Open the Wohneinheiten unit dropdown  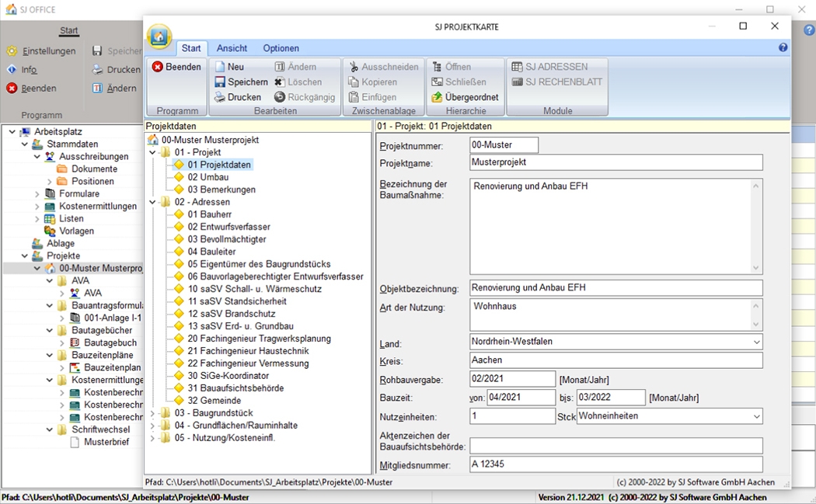coord(756,417)
